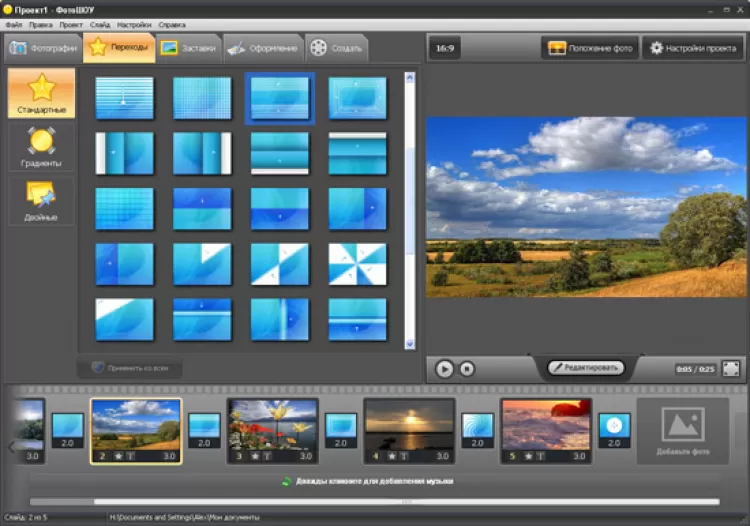Click the T text icon on slide 3
Screen dimensions: 750x526
pyautogui.click(x=267, y=456)
